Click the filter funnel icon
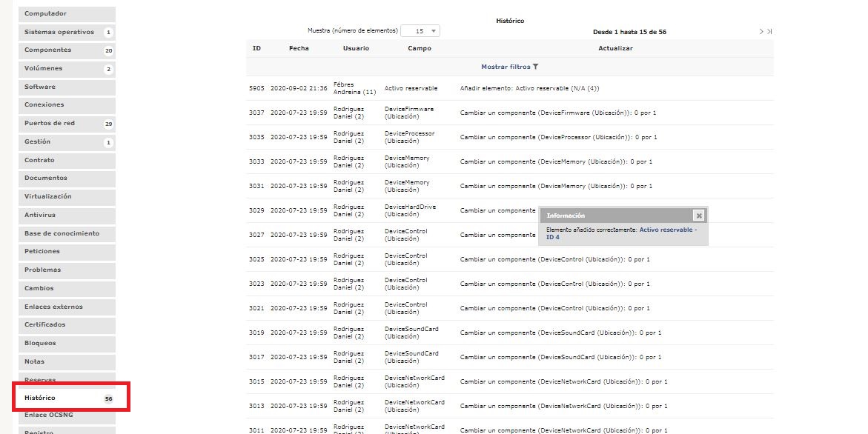Image resolution: width=868 pixels, height=434 pixels. click(536, 67)
